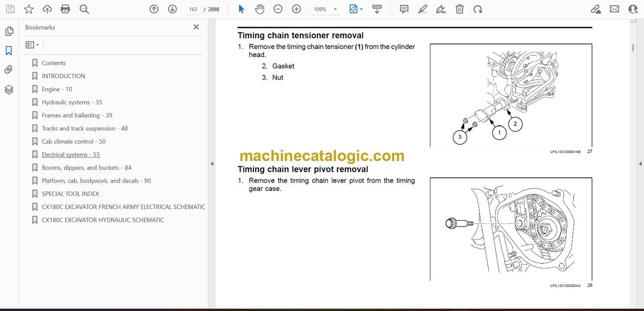Open Platform, cab, bodywork, and decals - 90
Screen dimensions: 644x311
(x=97, y=181)
